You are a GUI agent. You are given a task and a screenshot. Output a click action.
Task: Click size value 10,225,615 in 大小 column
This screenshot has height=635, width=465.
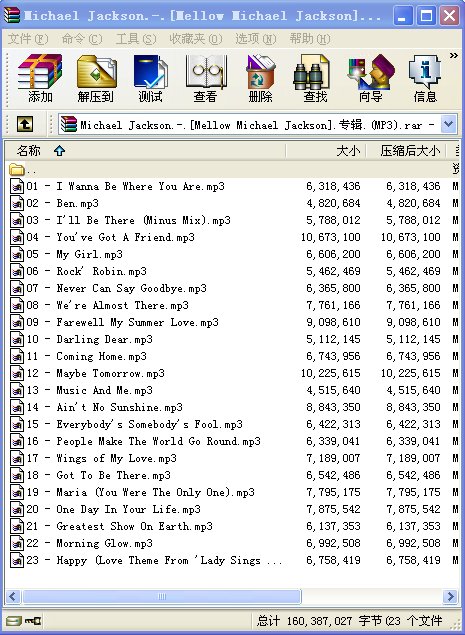(x=331, y=373)
